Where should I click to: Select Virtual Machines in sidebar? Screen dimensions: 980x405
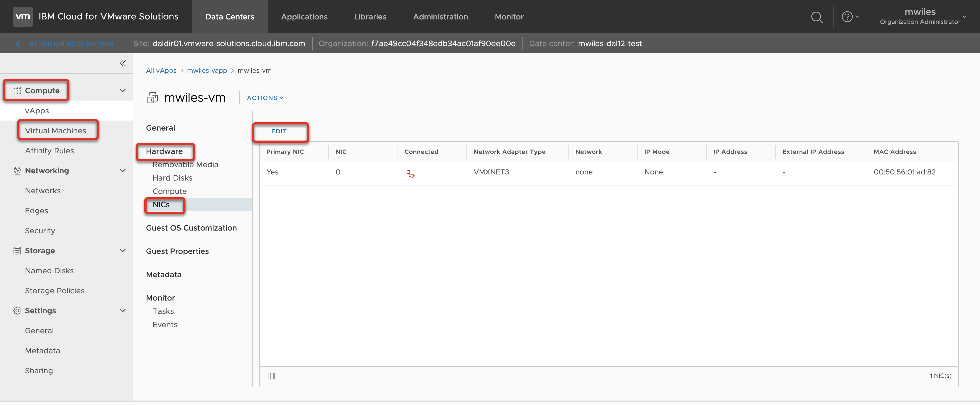pyautogui.click(x=56, y=131)
